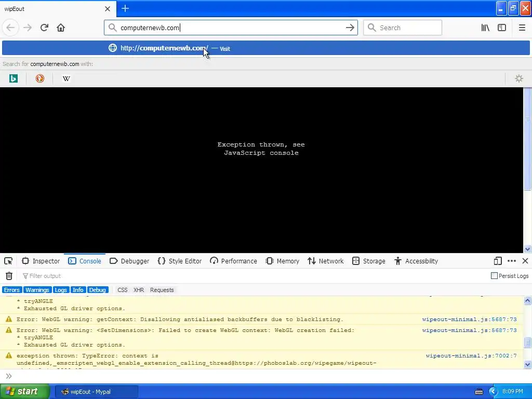Open a new tab with plus button
The width and height of the screenshot is (532, 399).
click(x=125, y=8)
